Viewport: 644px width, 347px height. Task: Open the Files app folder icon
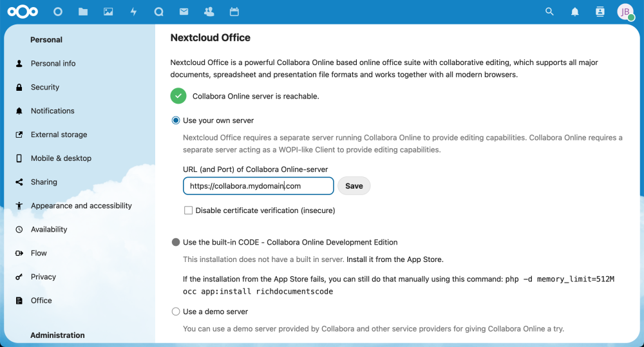coord(83,12)
